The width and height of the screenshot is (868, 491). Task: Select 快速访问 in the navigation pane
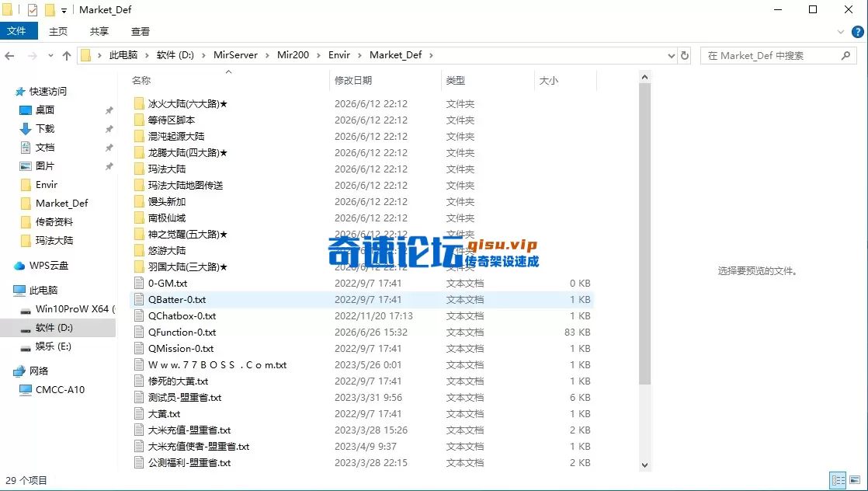(x=47, y=92)
